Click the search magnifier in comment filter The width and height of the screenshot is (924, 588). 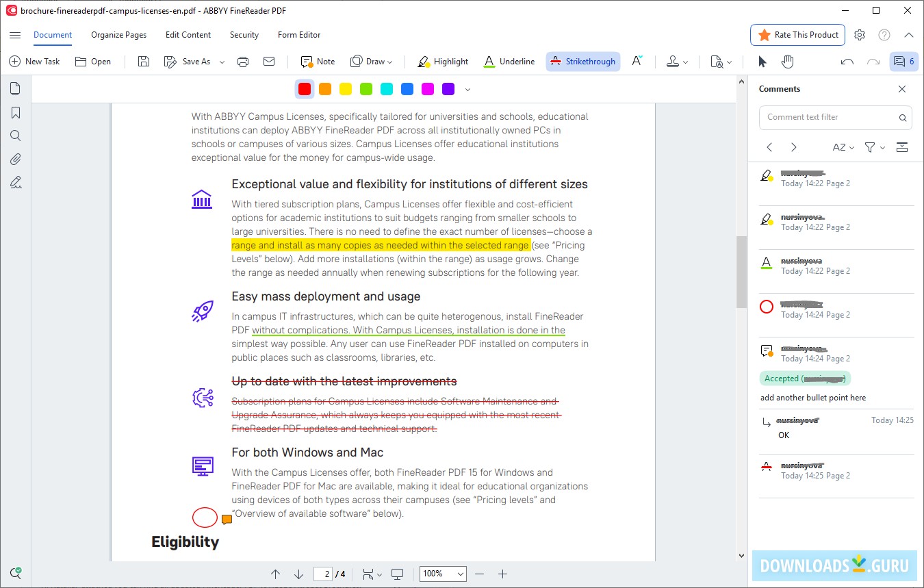pos(903,118)
